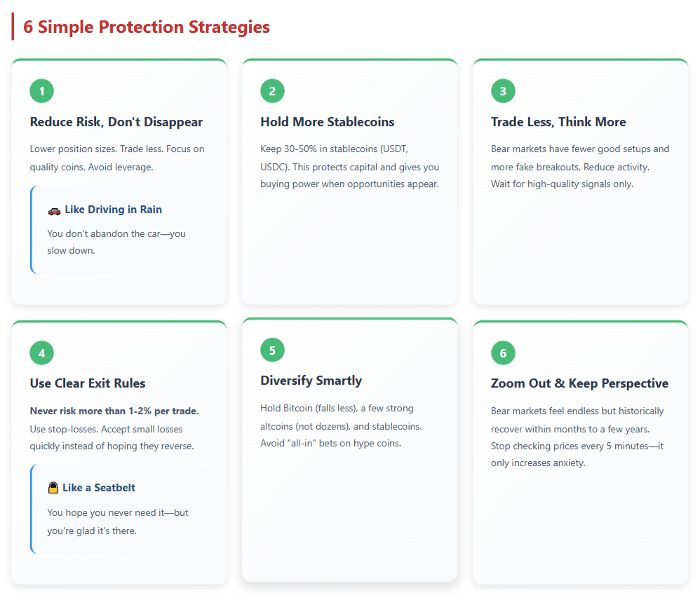Click the '6 Simple Protection Strategies' heading

point(146,27)
